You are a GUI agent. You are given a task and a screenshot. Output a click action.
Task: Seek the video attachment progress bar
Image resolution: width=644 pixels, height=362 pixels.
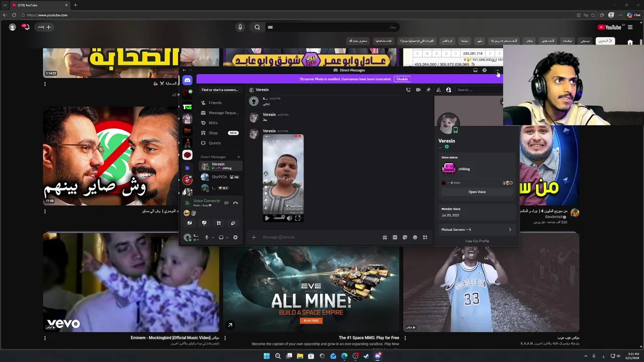tap(279, 218)
